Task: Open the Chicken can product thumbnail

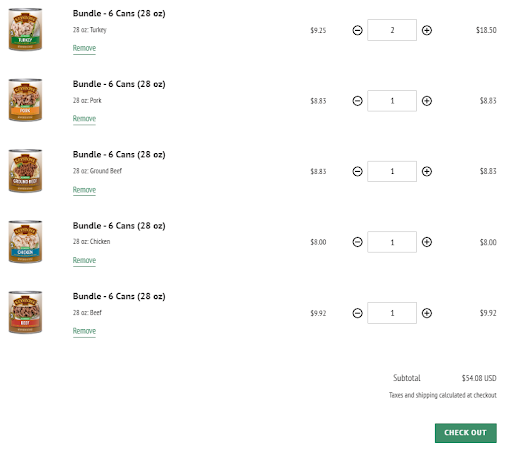Action: coord(25,242)
